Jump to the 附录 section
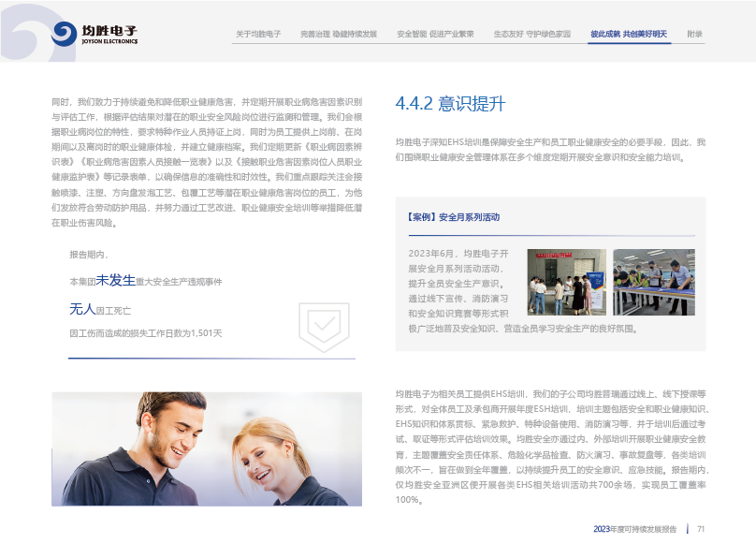 694,34
